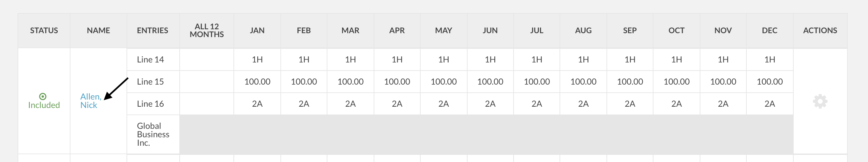
Task: Select the Line 14 All 12 Months cell
Action: point(206,60)
